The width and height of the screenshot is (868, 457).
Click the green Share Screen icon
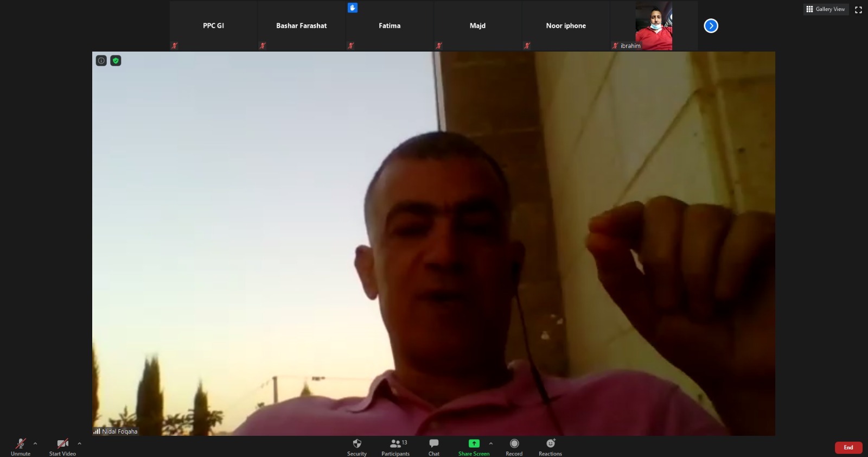[x=474, y=443]
